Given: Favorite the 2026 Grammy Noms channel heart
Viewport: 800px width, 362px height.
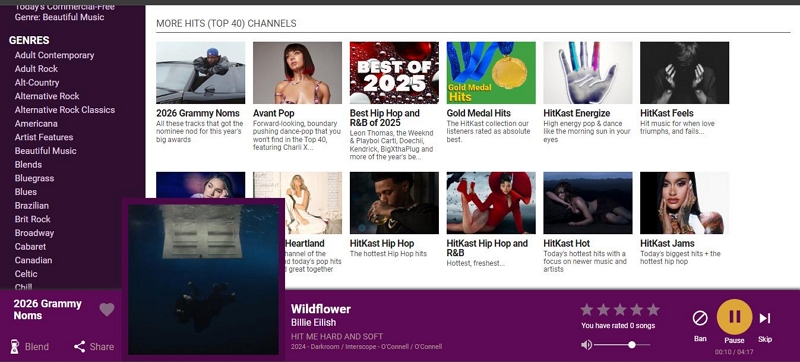Looking at the screenshot, I should pyautogui.click(x=107, y=309).
